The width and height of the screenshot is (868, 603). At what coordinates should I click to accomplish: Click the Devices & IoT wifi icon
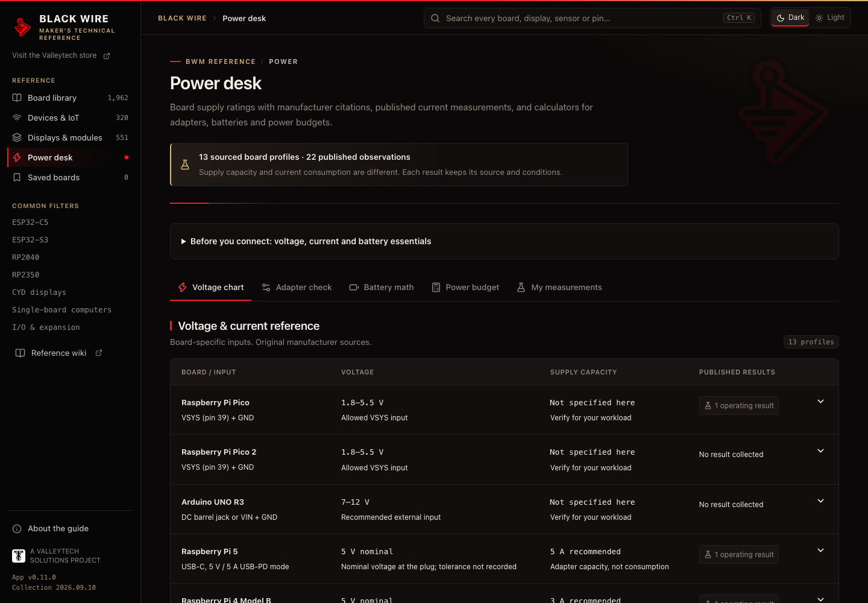click(x=17, y=118)
